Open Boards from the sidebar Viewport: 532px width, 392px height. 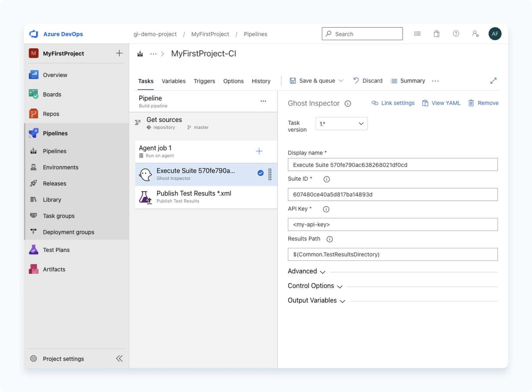point(52,94)
